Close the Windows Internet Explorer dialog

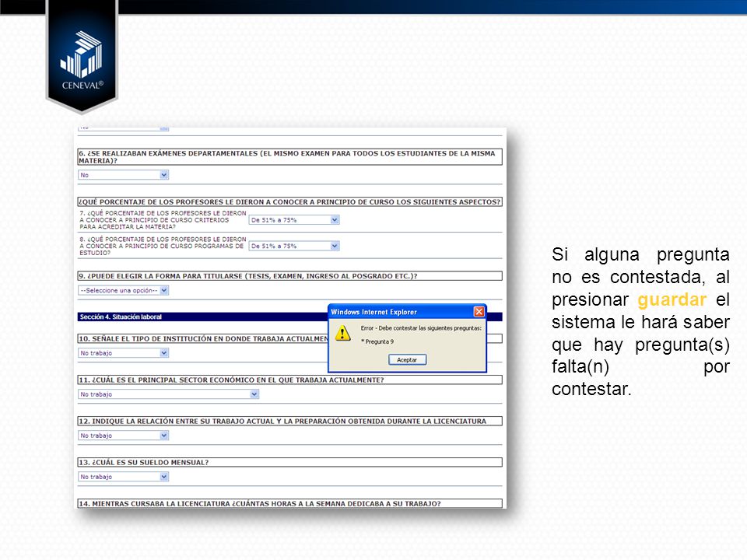tap(479, 311)
